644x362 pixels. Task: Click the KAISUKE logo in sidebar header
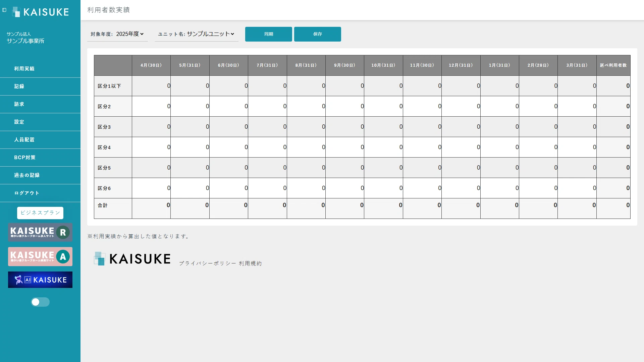tap(41, 12)
